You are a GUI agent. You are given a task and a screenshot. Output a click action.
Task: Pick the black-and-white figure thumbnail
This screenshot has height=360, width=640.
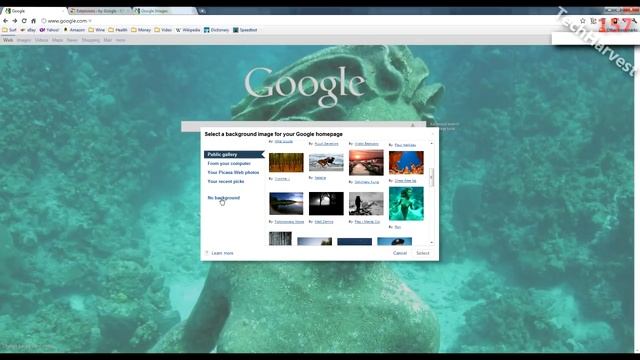[x=366, y=203]
